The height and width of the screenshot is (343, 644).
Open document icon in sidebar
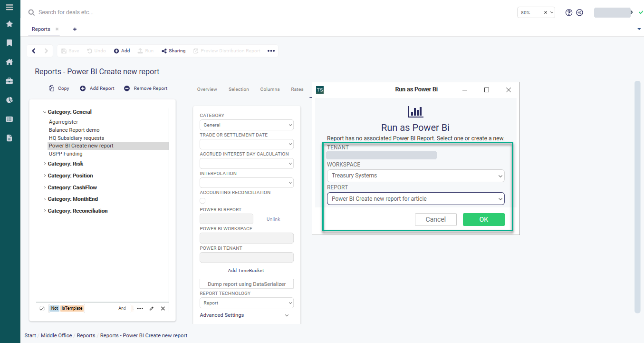pyautogui.click(x=10, y=138)
